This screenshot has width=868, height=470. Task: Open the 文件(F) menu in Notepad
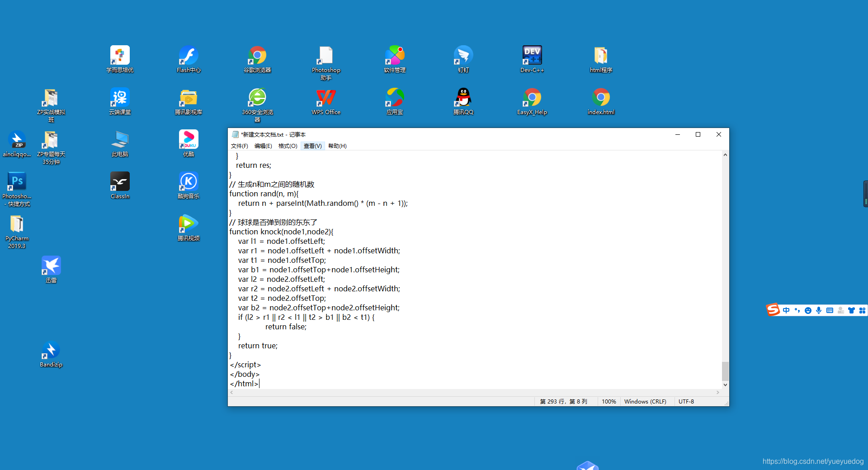240,146
